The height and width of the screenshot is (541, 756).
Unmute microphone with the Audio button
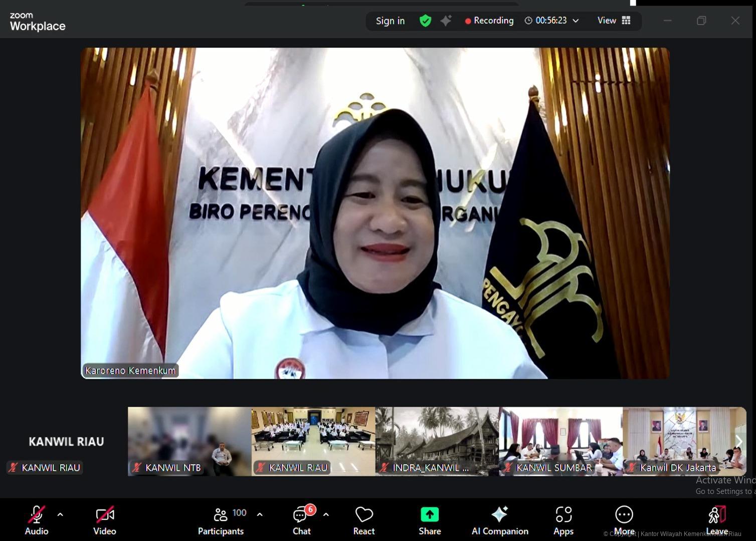point(37,521)
